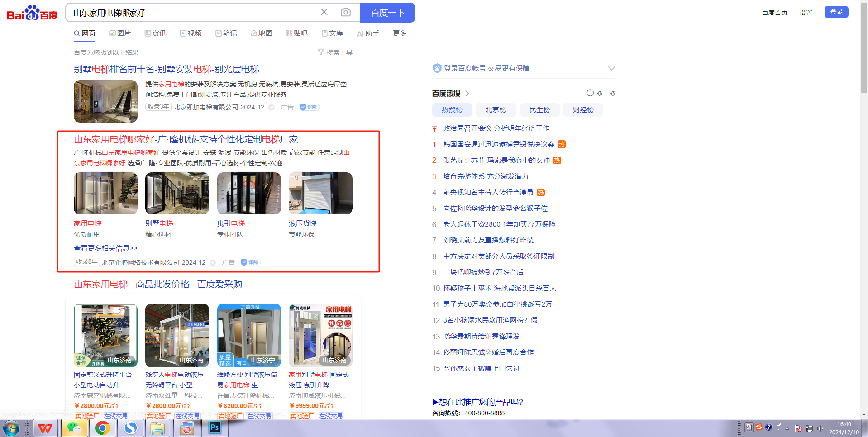Open the 百度热搜 arrow
Viewport: 868px width, 437px height.
[x=467, y=93]
